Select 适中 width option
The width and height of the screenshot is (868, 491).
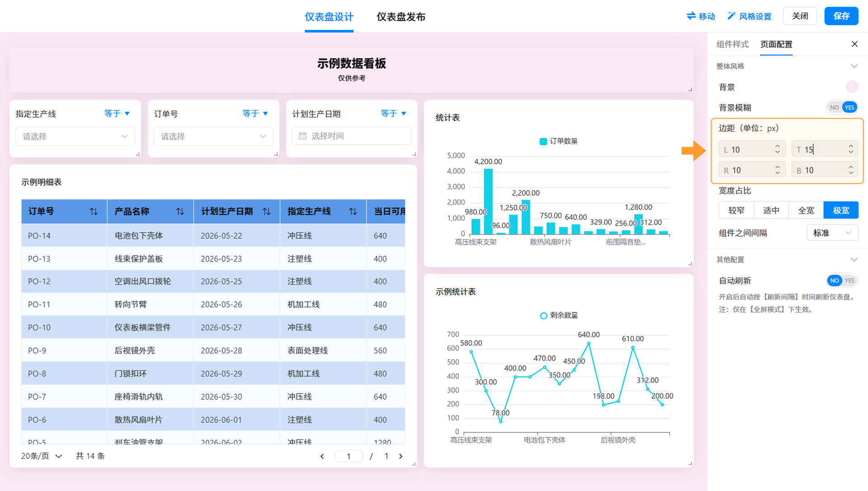(771, 210)
